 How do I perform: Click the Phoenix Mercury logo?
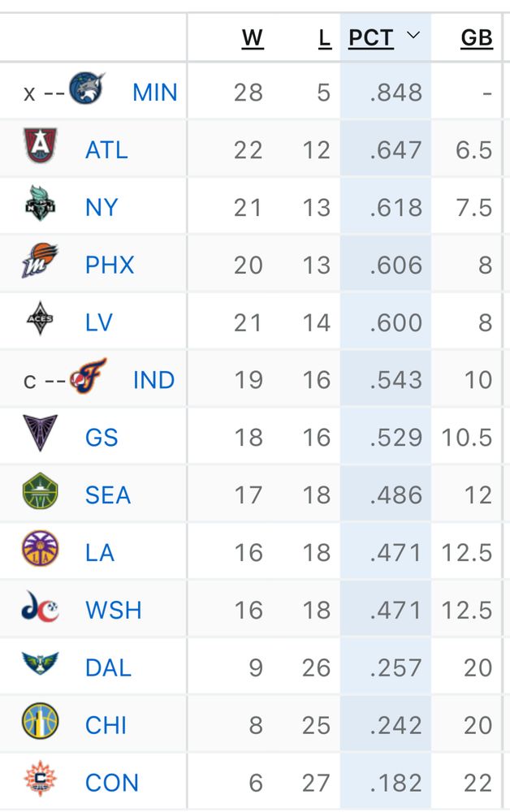tap(40, 261)
